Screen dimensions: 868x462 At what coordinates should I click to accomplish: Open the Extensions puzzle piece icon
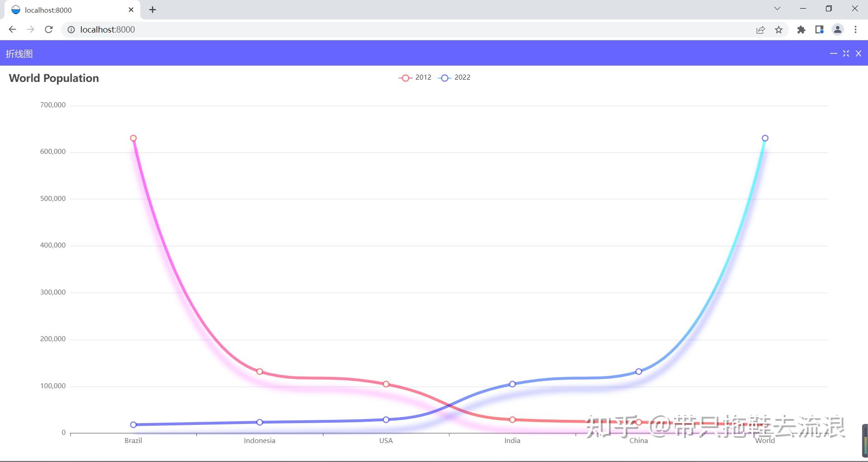(801, 29)
